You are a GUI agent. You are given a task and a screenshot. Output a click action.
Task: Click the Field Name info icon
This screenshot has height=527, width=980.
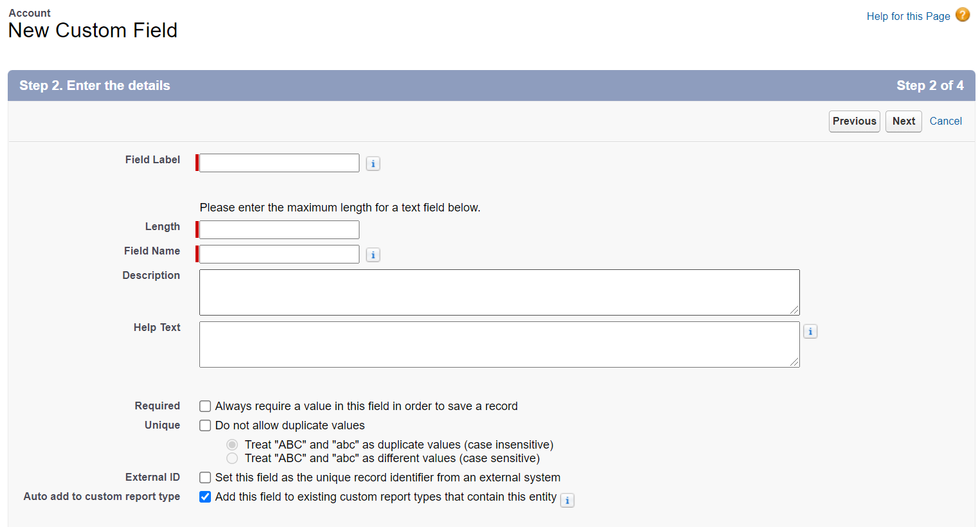[x=373, y=255]
